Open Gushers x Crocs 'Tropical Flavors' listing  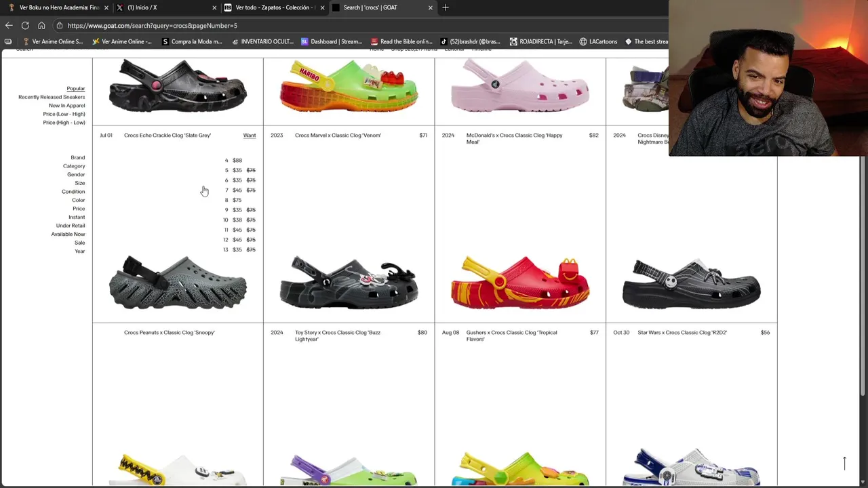pyautogui.click(x=511, y=335)
